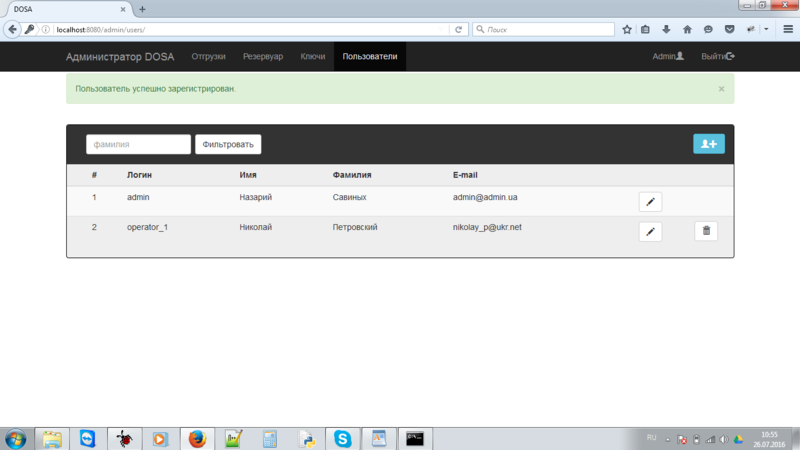Open Skype from the Windows taskbar

pos(343,438)
